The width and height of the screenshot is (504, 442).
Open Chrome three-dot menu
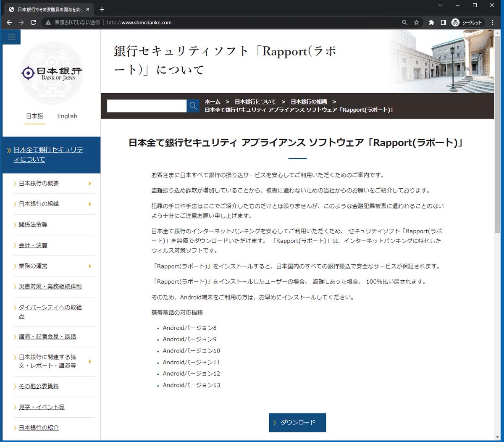pos(493,23)
